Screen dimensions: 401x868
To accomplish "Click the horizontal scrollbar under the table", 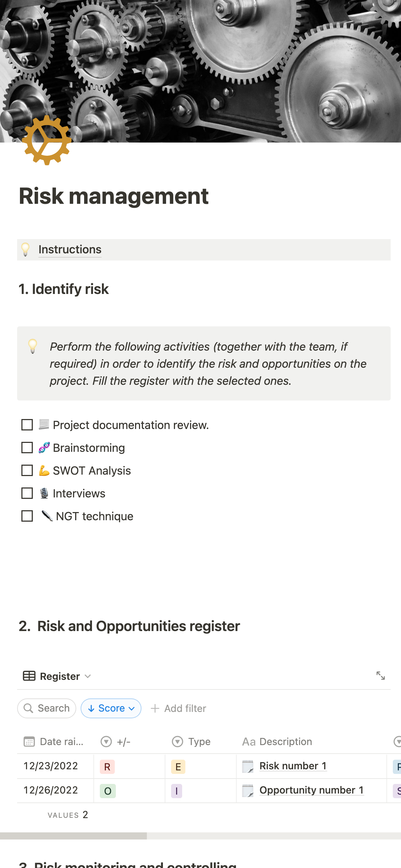I will (73, 836).
